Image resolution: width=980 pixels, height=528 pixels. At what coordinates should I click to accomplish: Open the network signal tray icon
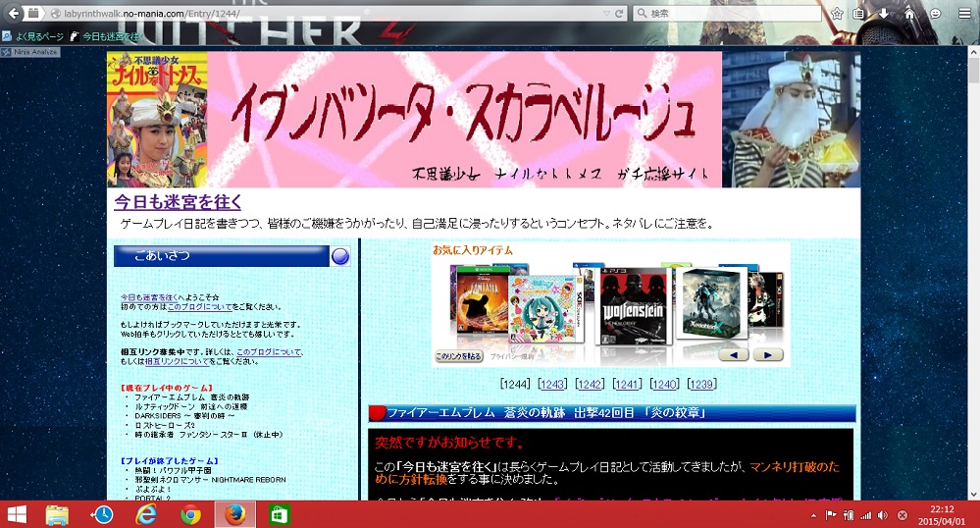click(x=865, y=515)
